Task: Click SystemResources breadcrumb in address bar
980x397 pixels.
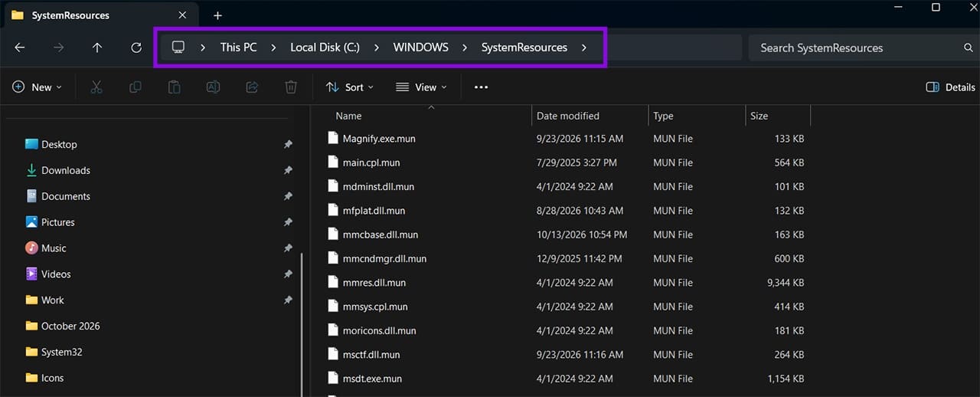Action: (524, 48)
